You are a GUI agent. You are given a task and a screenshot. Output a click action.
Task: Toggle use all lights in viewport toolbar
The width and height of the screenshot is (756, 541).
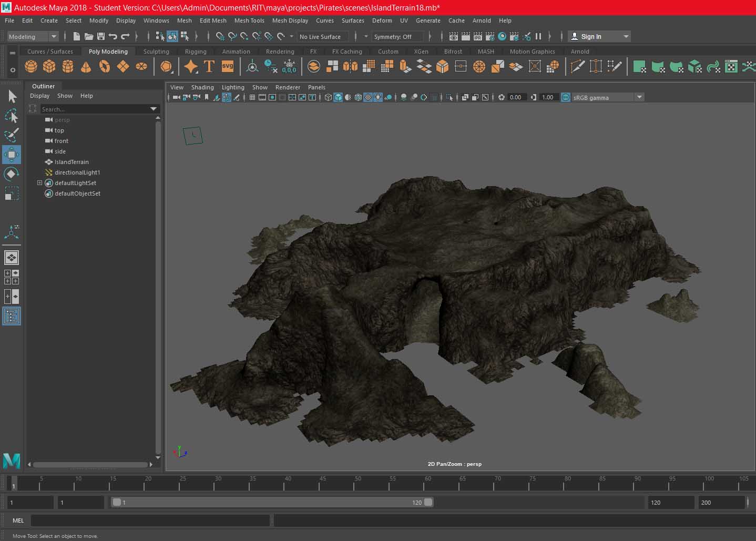(378, 97)
